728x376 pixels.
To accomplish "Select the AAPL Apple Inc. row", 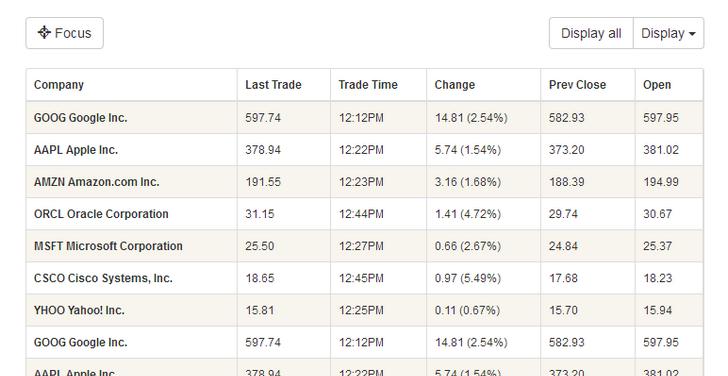I will click(365, 150).
